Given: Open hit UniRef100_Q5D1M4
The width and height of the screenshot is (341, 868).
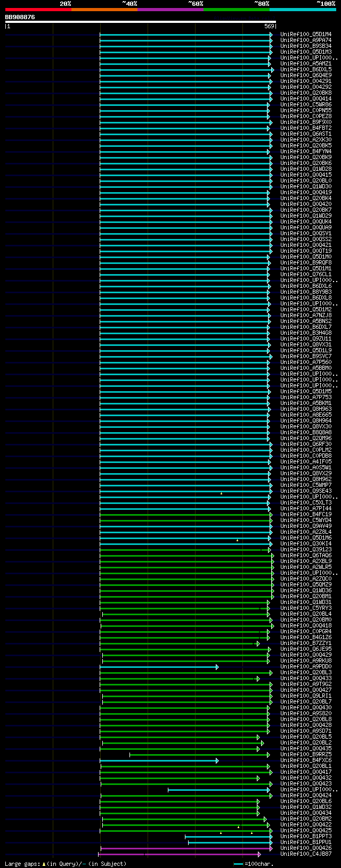Looking at the screenshot, I should pos(306,35).
